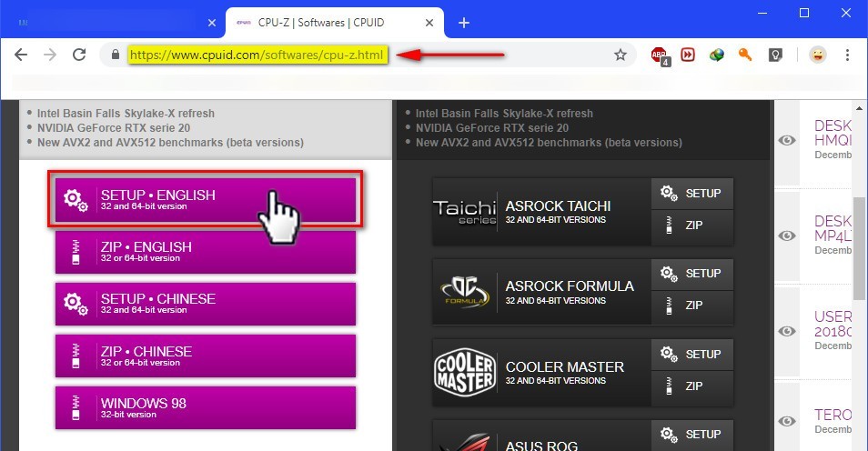Viewport: 868px width, 451px height.
Task: Open the DESK MP4L validation link
Action: pyautogui.click(x=833, y=228)
